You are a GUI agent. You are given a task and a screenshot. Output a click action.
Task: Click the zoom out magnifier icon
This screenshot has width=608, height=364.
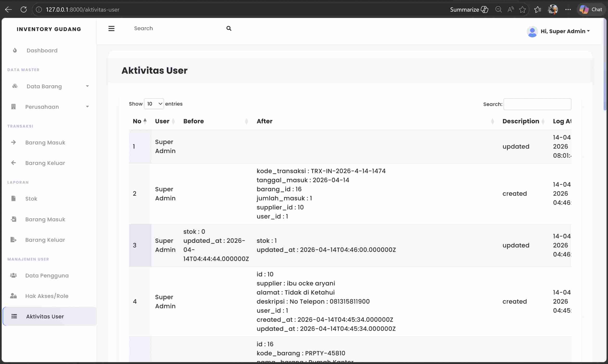(x=498, y=10)
